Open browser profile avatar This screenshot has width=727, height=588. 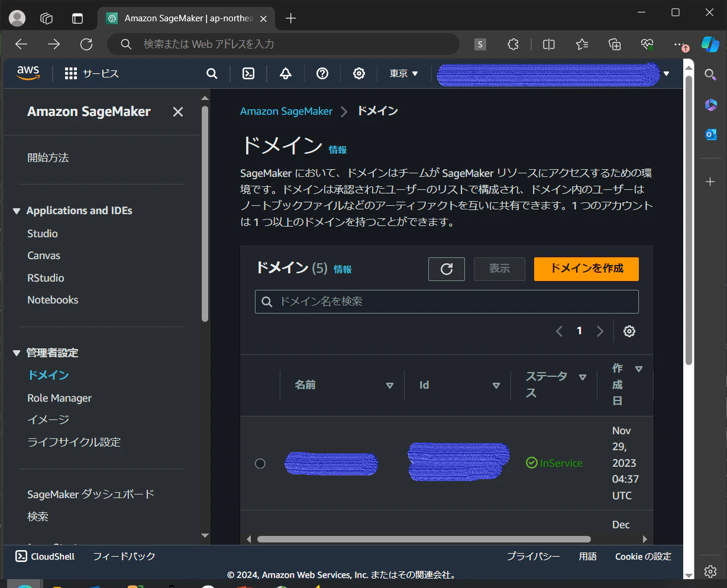point(18,18)
